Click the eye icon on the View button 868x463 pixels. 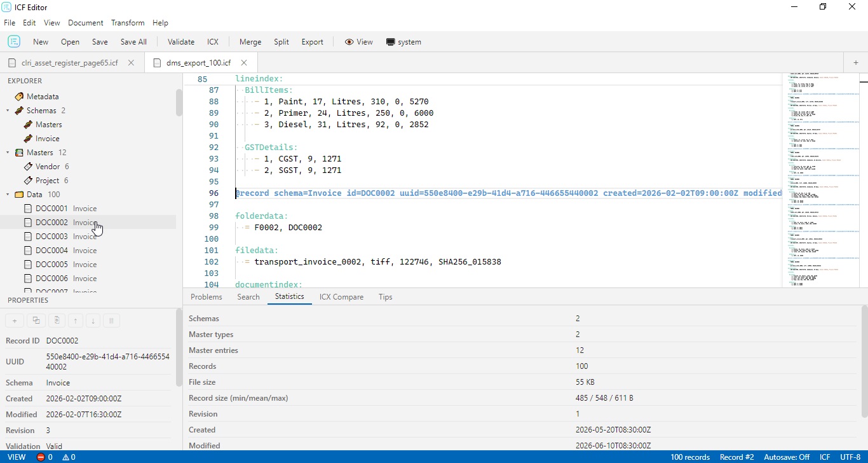pyautogui.click(x=349, y=42)
